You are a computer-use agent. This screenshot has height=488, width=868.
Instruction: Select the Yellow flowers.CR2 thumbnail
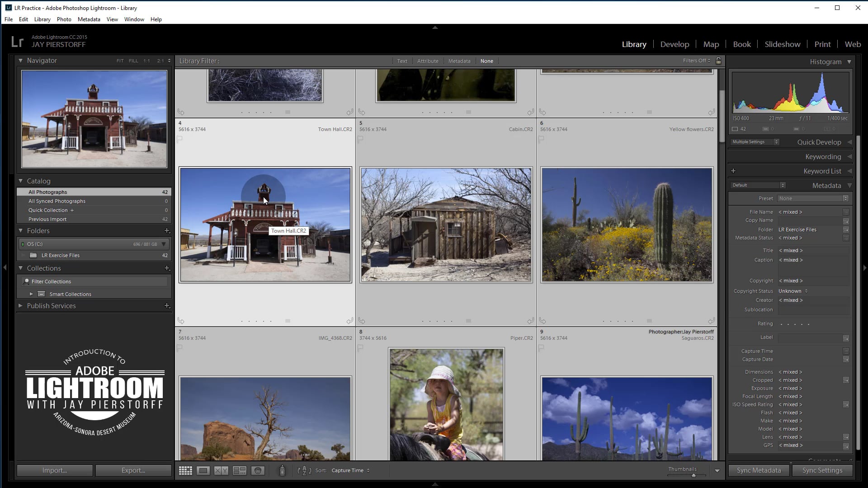pos(627,225)
